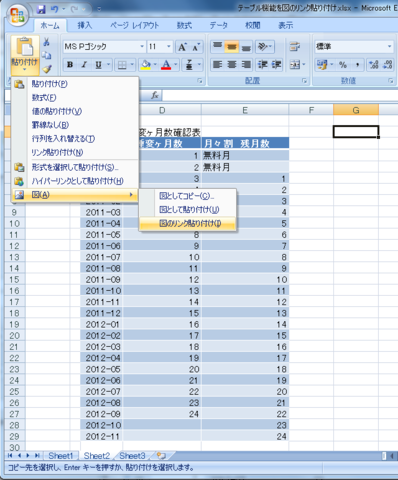398x480 pixels.
Task: Save the workbook from quick access toolbar
Action: point(41,9)
